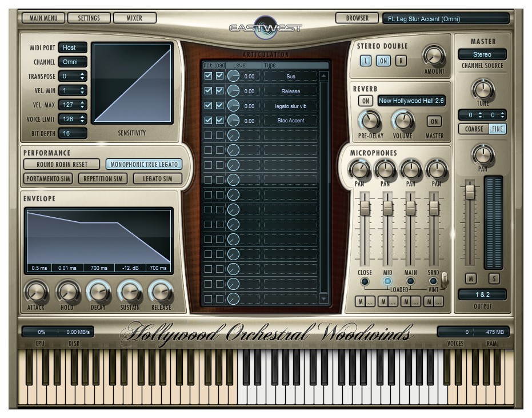The width and height of the screenshot is (532, 418).
Task: Click the Master Pan knob
Action: 483,155
